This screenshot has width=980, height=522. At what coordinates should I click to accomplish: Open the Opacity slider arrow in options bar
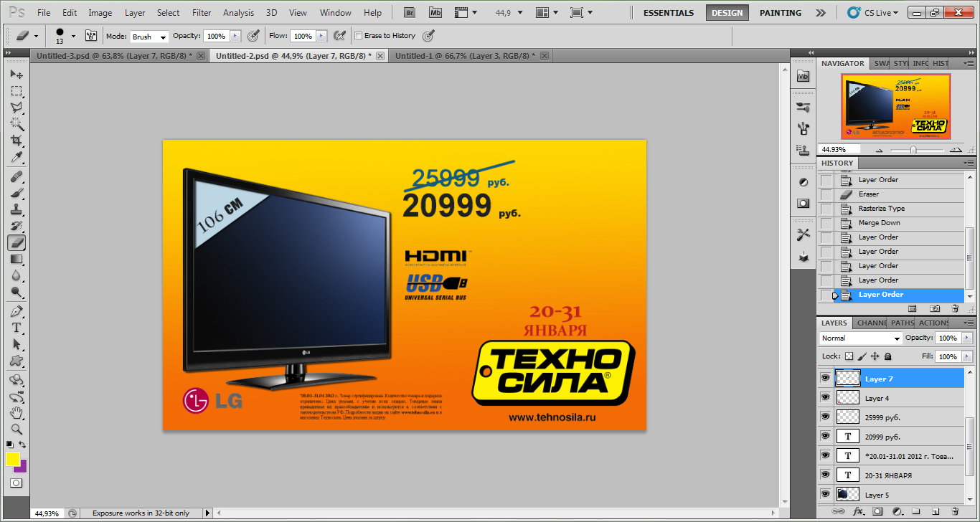[235, 36]
